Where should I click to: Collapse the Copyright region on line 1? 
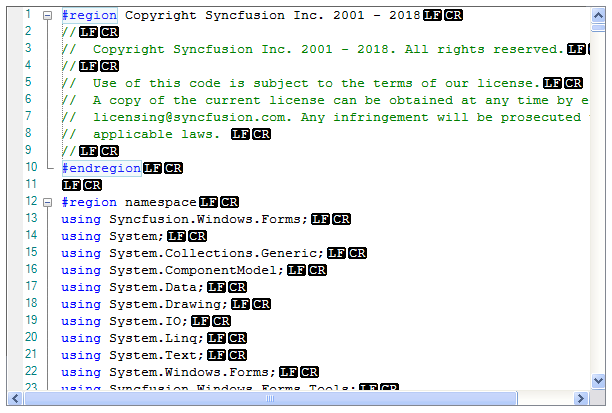[x=47, y=16]
